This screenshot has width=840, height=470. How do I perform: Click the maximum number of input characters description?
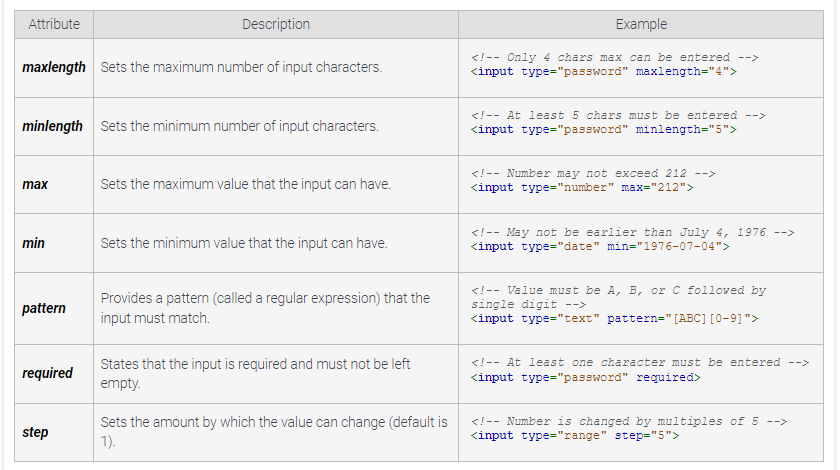click(241, 68)
